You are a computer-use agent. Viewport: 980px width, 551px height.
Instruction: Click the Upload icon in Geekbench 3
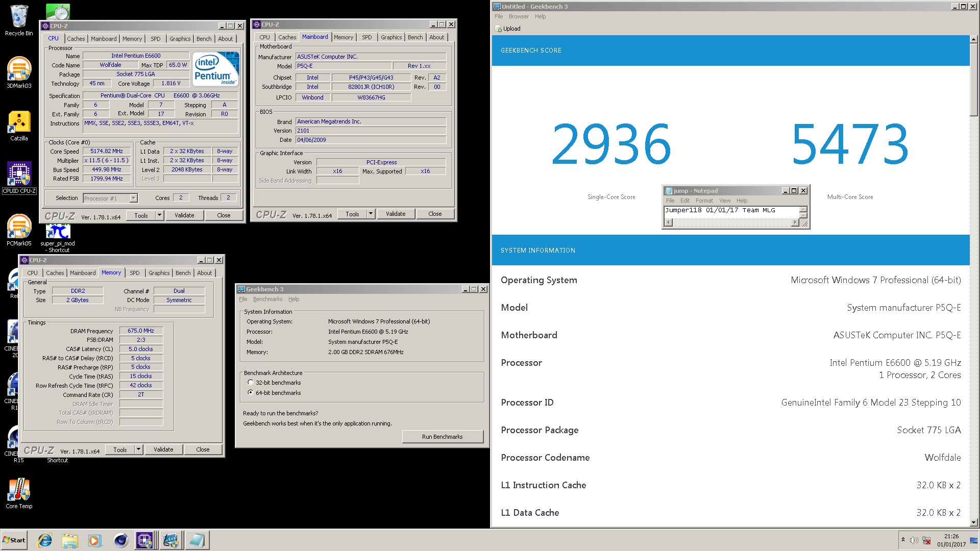click(498, 29)
